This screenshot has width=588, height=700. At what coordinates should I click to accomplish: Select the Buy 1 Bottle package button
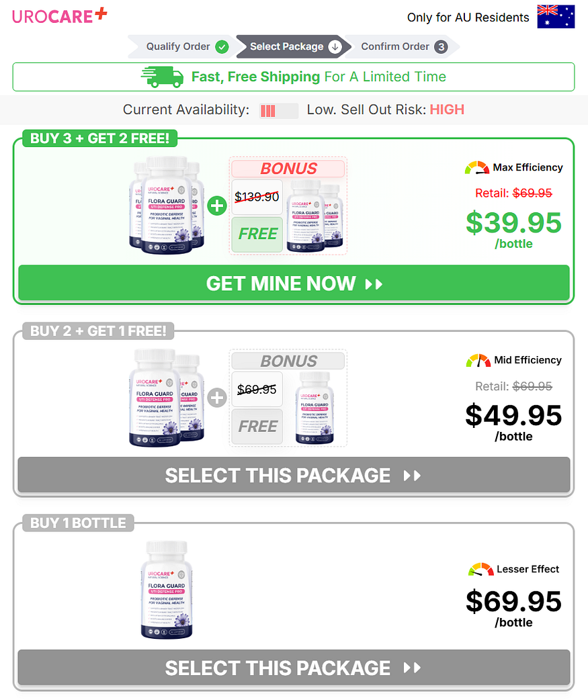[294, 667]
